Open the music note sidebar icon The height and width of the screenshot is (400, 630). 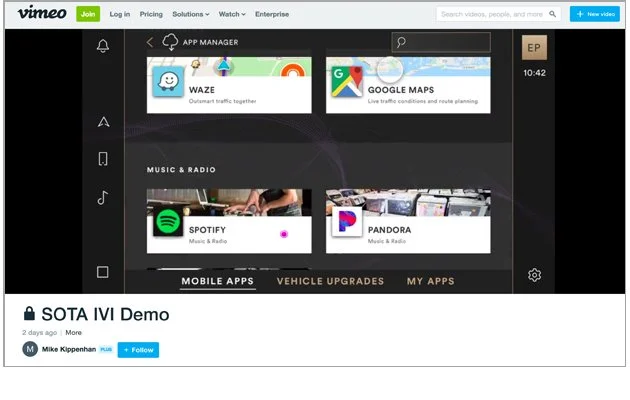[103, 198]
